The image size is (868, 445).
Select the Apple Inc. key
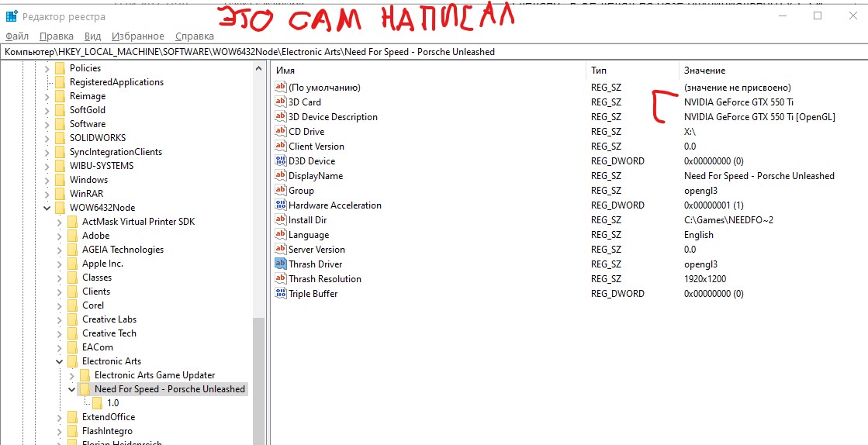tap(103, 264)
